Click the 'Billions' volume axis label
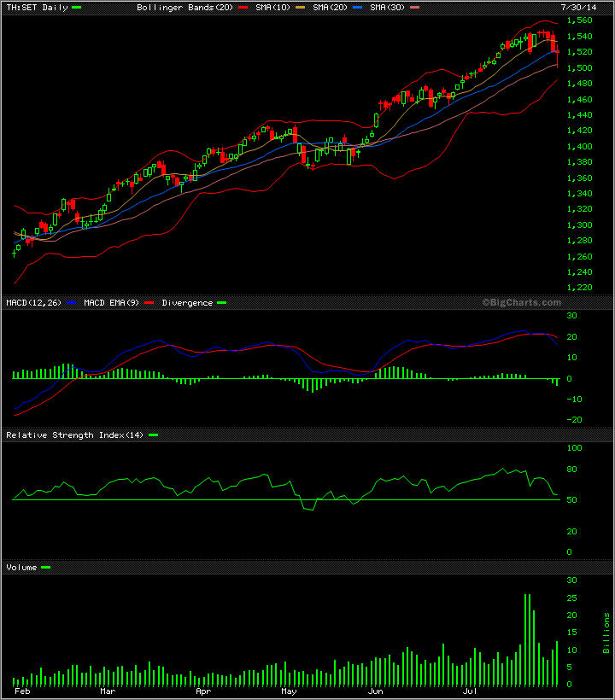The height and width of the screenshot is (700, 615). tap(606, 633)
